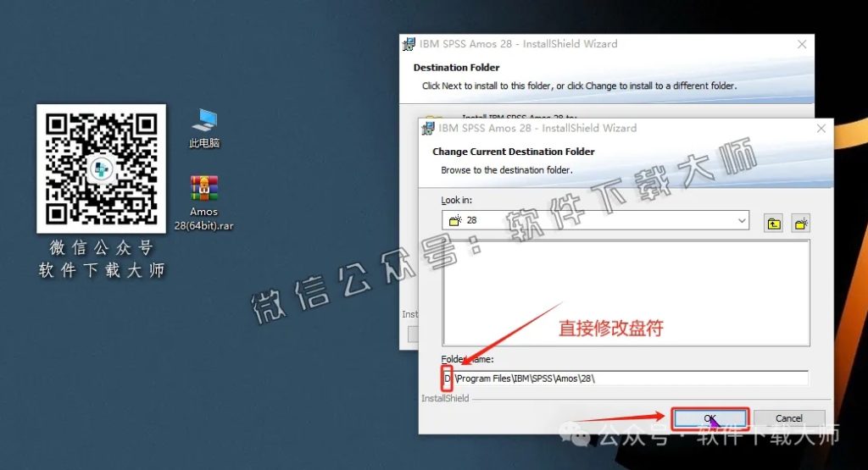Select the 此电脑 desktop icon
Viewport: 868px width, 470px height.
point(204,128)
